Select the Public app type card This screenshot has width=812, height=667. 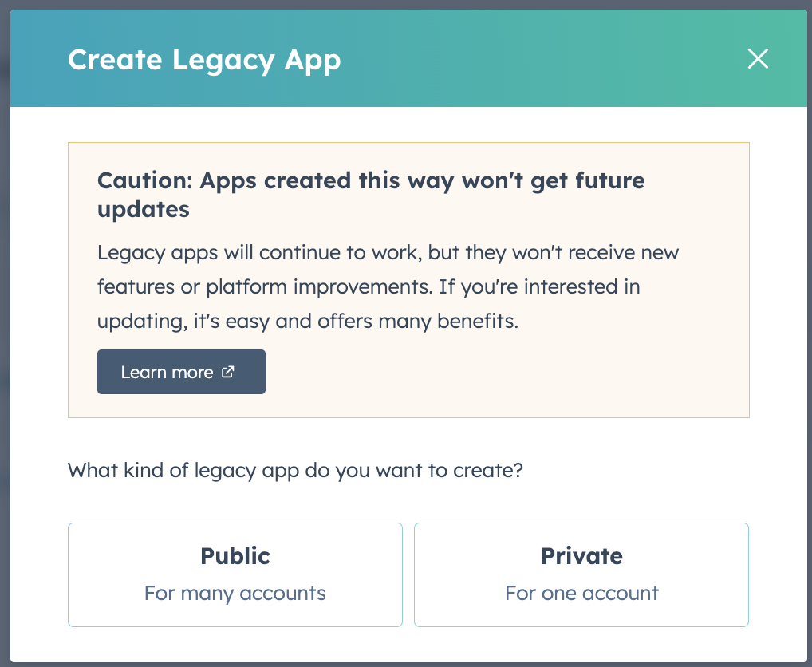[235, 574]
